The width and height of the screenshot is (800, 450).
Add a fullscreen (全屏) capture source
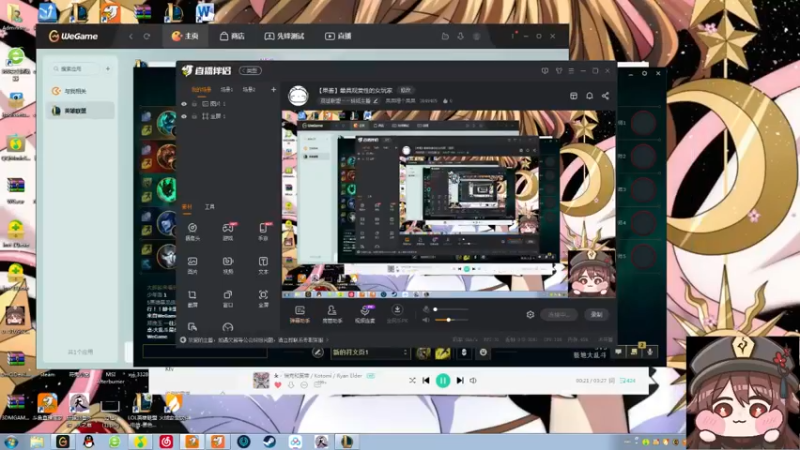coord(263,298)
